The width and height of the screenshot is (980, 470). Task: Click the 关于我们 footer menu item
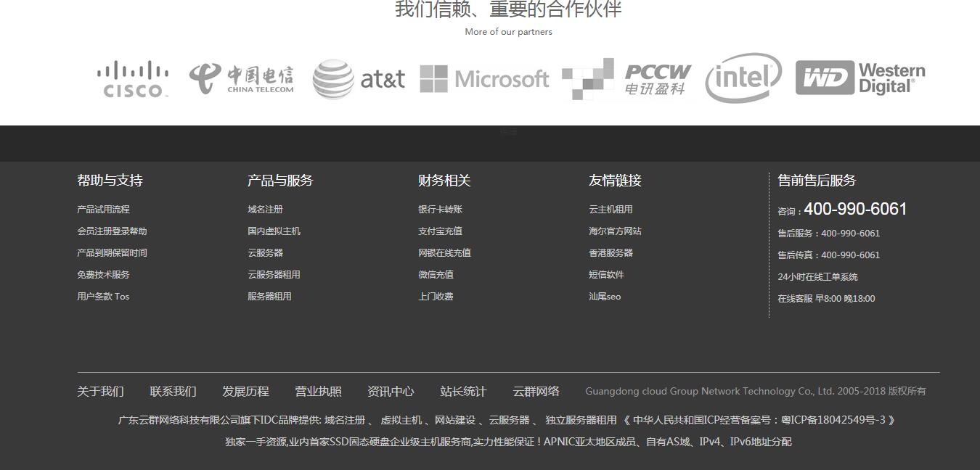point(100,392)
